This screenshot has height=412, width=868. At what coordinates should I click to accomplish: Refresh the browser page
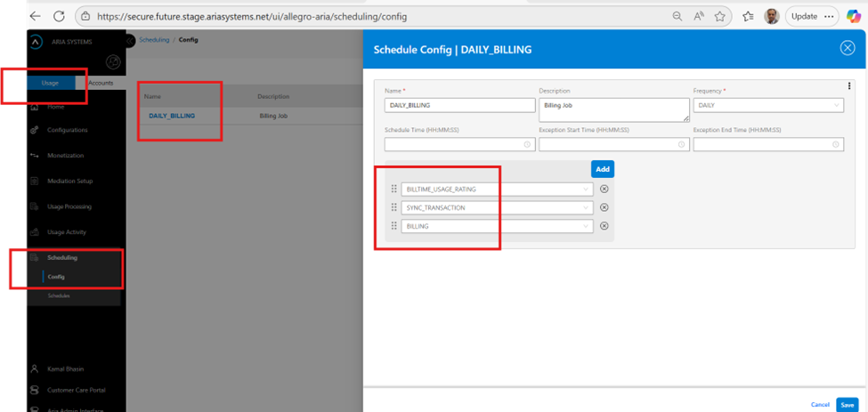59,16
